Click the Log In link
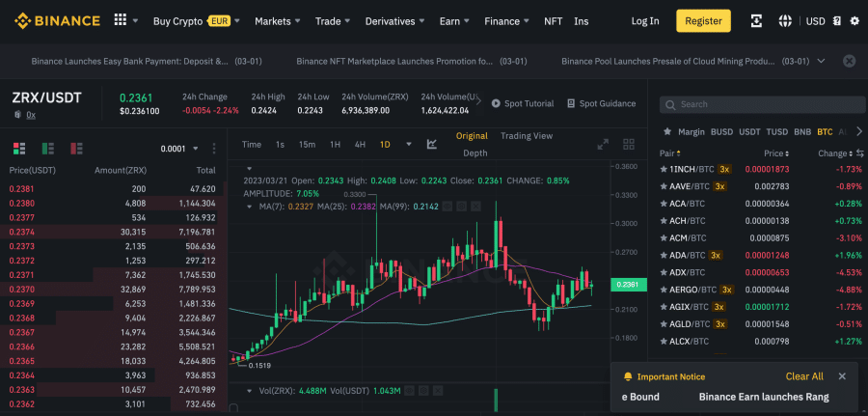This screenshot has height=416, width=868. pyautogui.click(x=645, y=21)
